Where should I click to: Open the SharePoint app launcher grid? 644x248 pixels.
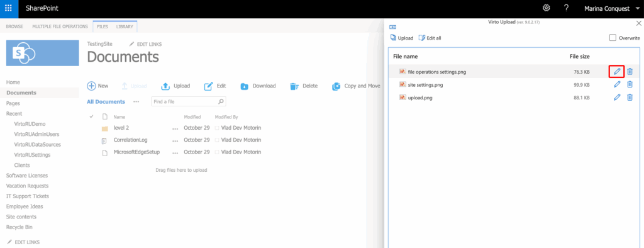(8, 8)
